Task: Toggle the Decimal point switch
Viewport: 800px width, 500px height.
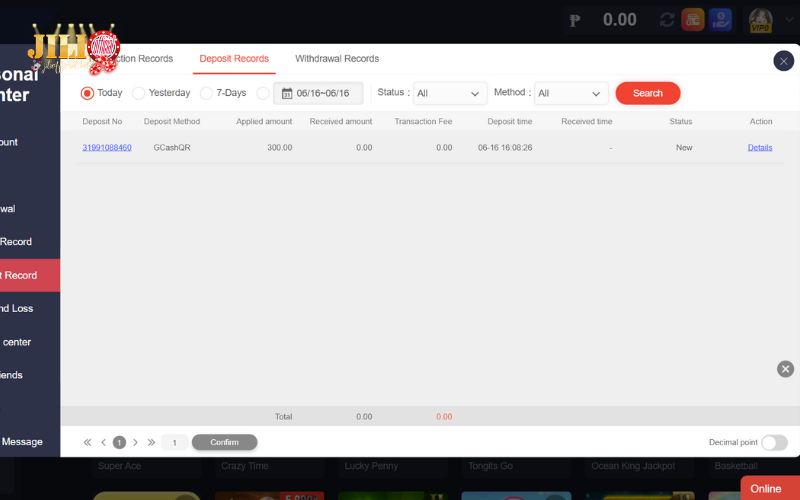Action: [x=774, y=442]
